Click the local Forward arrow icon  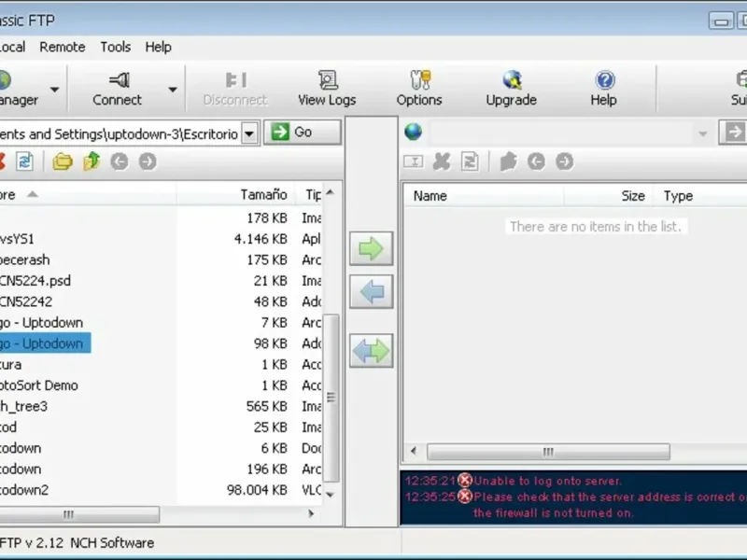pos(148,161)
